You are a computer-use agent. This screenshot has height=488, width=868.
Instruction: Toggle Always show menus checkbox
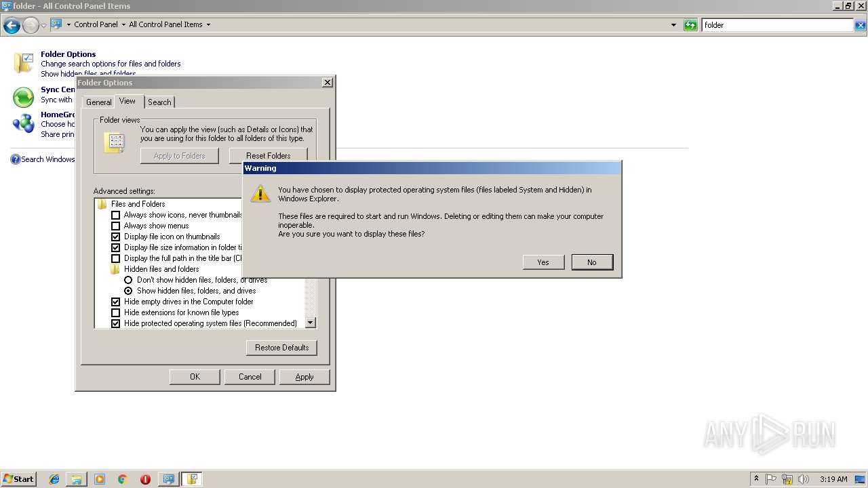(115, 226)
